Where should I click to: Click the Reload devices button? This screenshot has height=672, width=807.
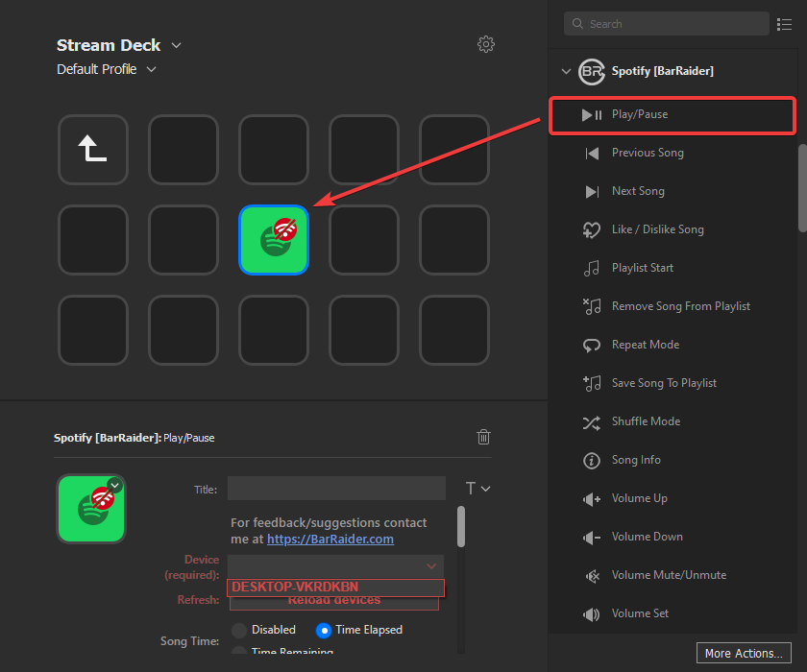click(x=334, y=603)
